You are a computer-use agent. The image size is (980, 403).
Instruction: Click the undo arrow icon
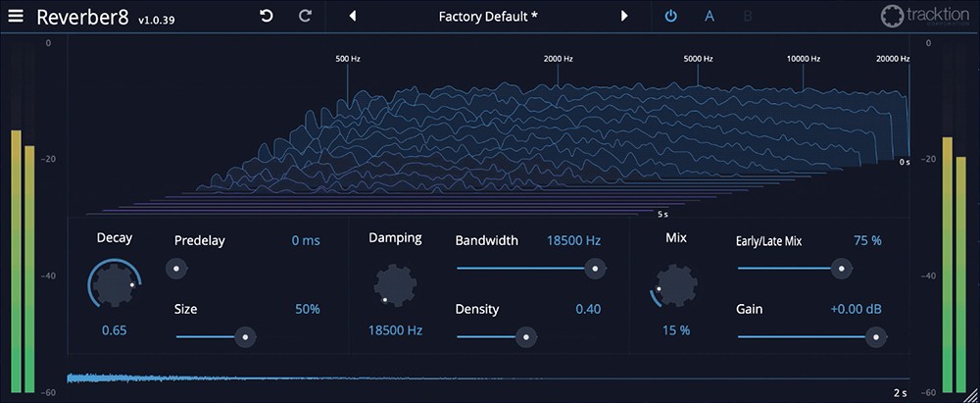tap(267, 16)
